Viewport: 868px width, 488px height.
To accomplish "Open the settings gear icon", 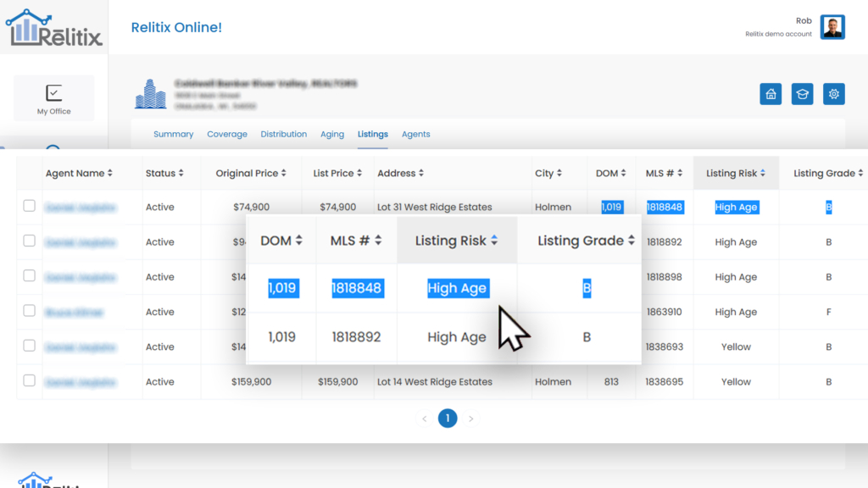I will (833, 94).
